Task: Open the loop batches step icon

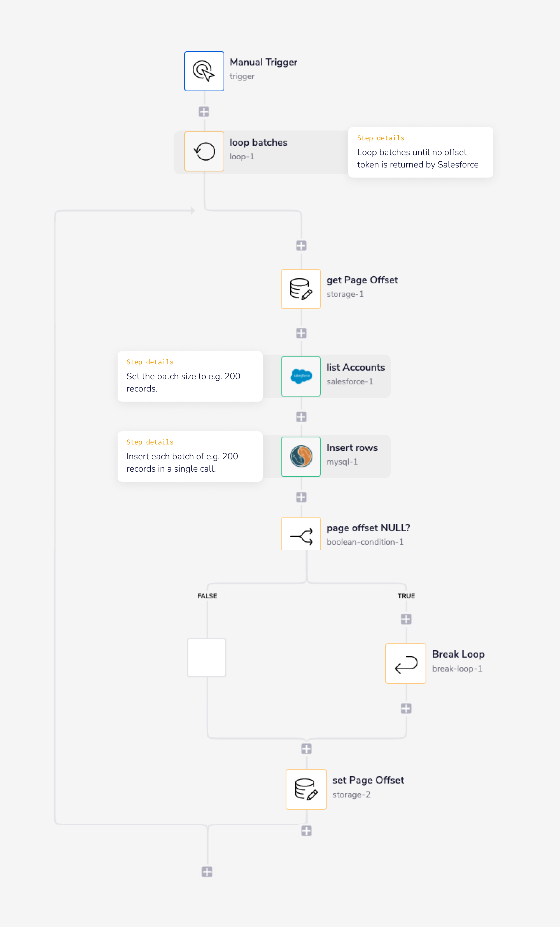Action: point(204,151)
